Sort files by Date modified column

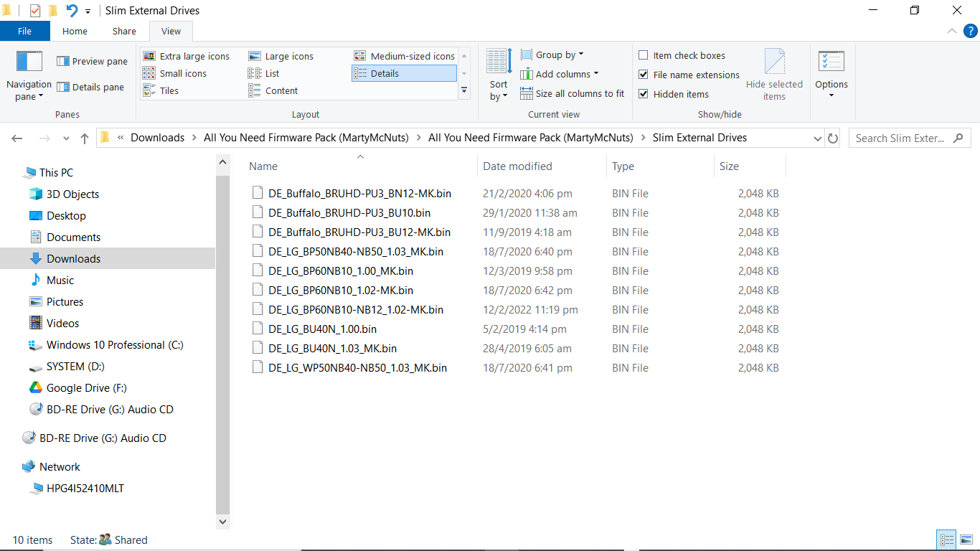click(517, 166)
